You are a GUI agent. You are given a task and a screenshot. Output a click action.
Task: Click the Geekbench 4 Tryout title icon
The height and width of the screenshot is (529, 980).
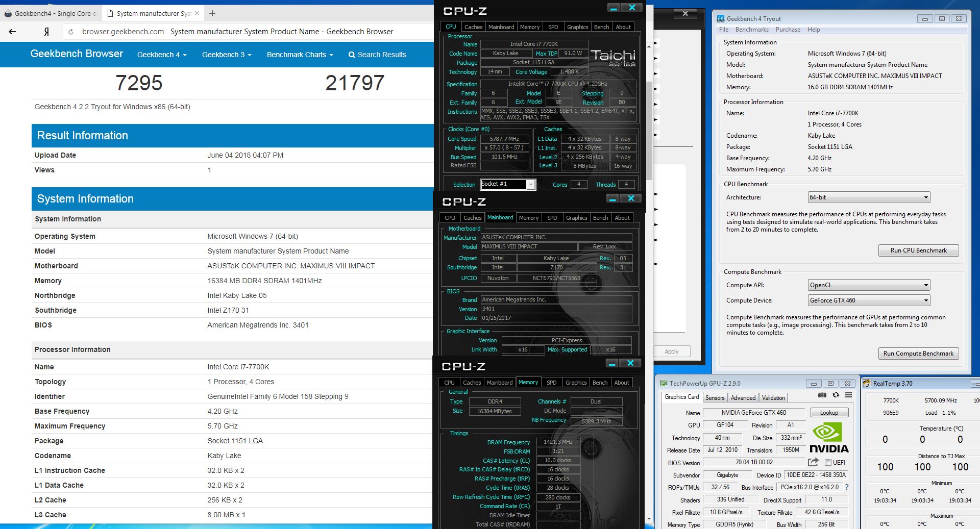click(x=721, y=18)
